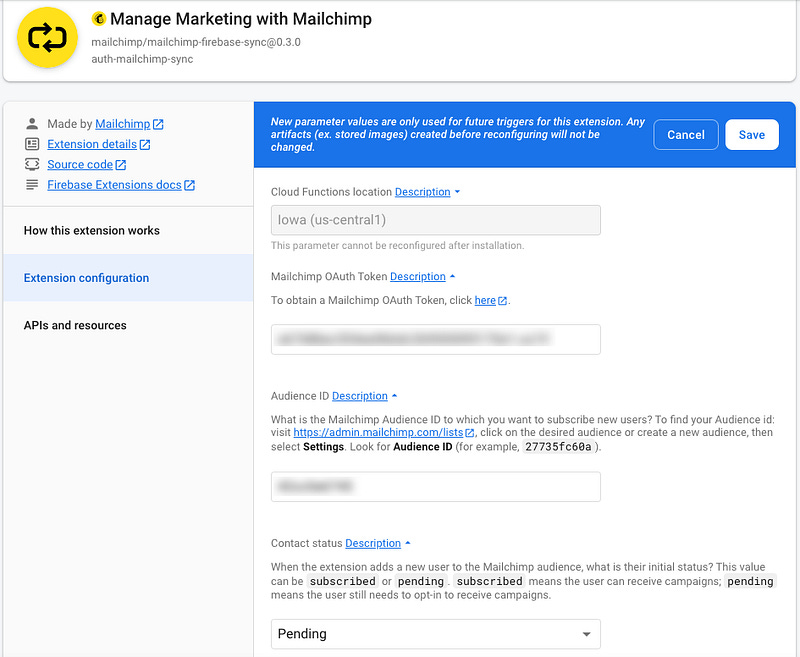Collapse Contact status Description
800x657 pixels.
coord(373,543)
